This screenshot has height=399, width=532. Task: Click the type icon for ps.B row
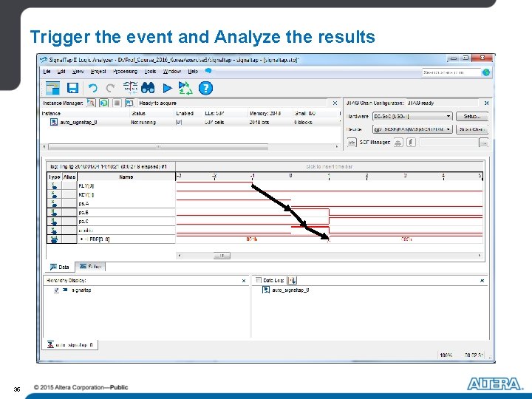(x=54, y=212)
